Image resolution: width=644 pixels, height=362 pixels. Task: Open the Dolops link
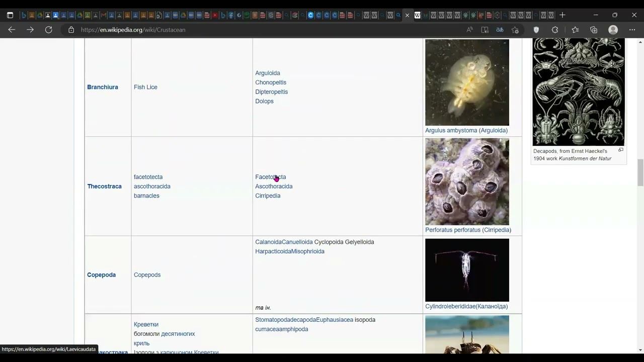[264, 101]
